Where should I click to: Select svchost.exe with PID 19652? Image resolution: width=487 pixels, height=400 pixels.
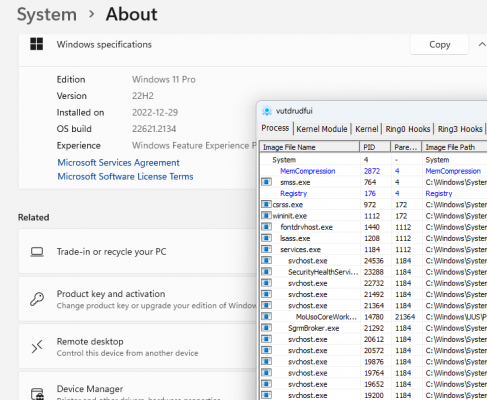click(x=308, y=384)
